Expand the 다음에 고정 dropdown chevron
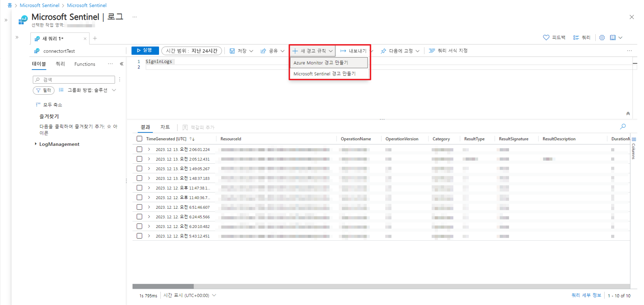The height and width of the screenshot is (305, 644). click(x=418, y=51)
